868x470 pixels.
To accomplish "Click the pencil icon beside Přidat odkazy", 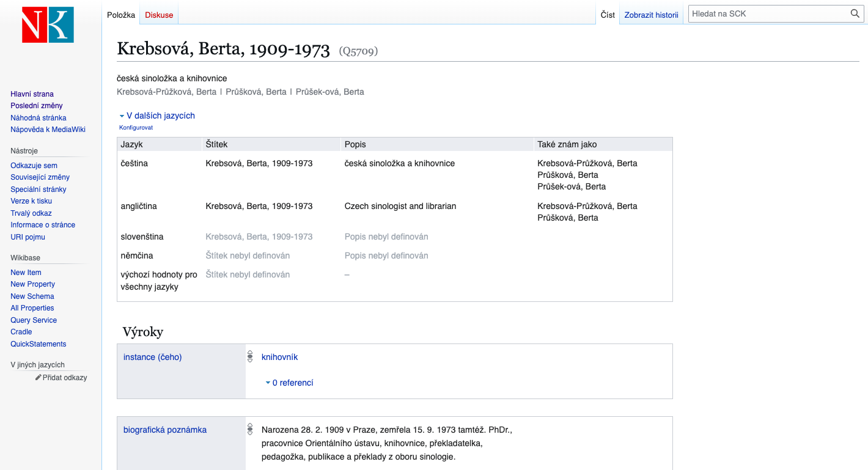I will point(39,378).
